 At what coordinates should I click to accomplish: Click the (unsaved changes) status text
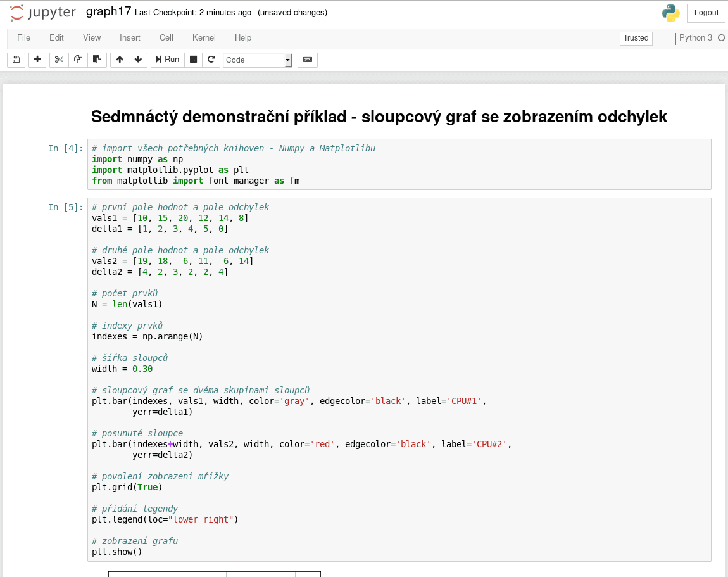pyautogui.click(x=292, y=13)
